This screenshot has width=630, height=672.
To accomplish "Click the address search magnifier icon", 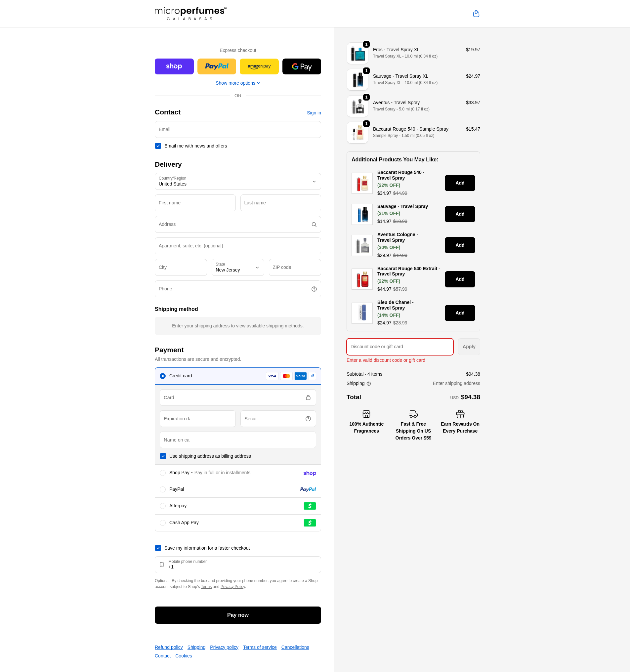I will click(314, 225).
